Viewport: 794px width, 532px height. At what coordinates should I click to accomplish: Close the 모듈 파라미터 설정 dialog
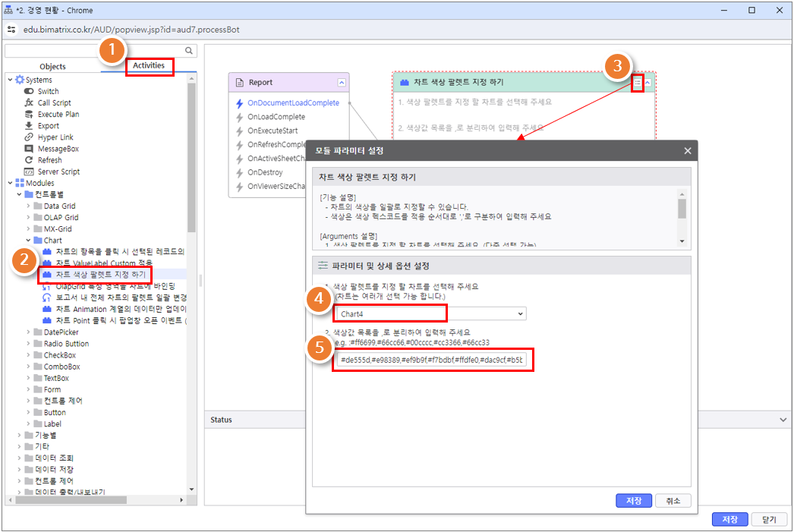click(688, 151)
